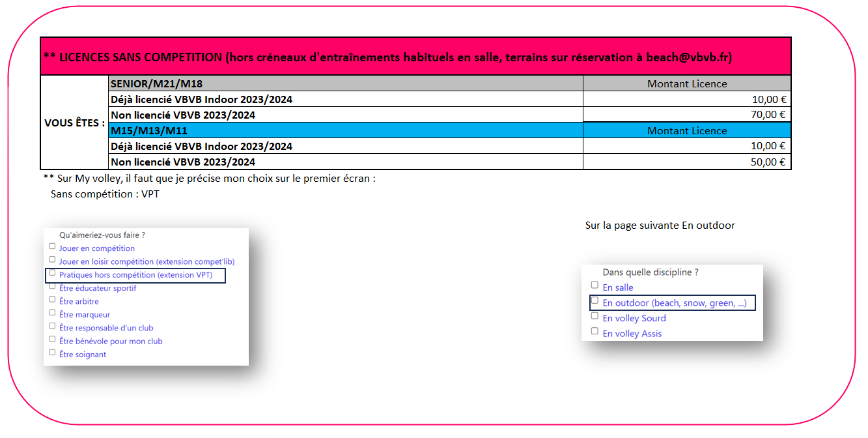The image size is (868, 438).
Task: Click Montant Licence in the grey SENIOR row
Action: (687, 83)
